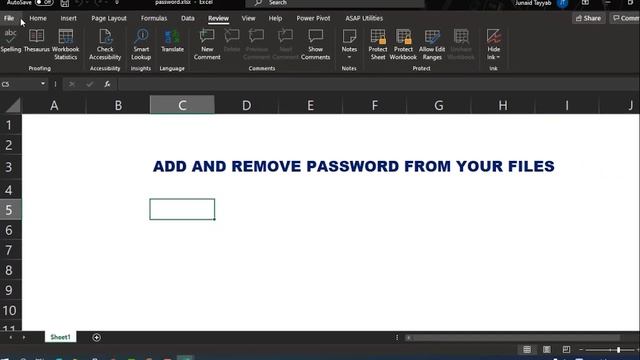Click the Name Box showing C5
640x360 pixels.
coord(20,84)
